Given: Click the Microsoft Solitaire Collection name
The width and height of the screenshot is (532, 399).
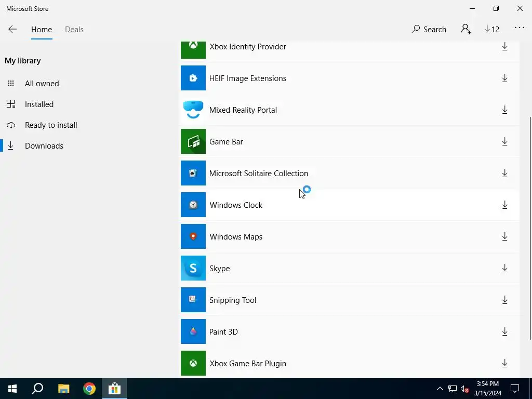Looking at the screenshot, I should click(259, 174).
